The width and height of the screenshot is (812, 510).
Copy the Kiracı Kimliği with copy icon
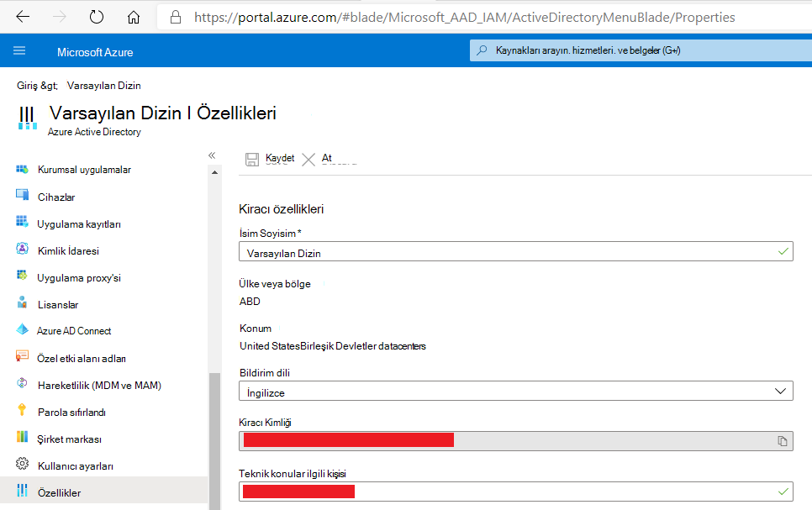782,441
